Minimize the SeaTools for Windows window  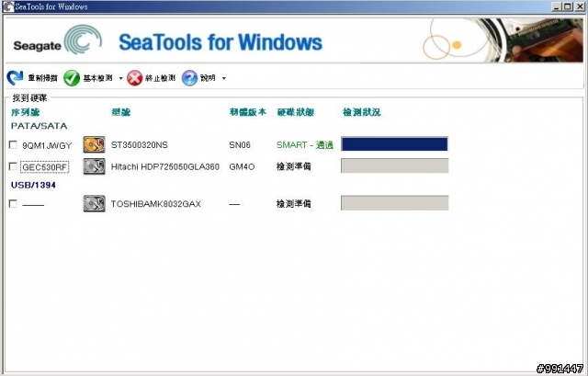click(557, 6)
